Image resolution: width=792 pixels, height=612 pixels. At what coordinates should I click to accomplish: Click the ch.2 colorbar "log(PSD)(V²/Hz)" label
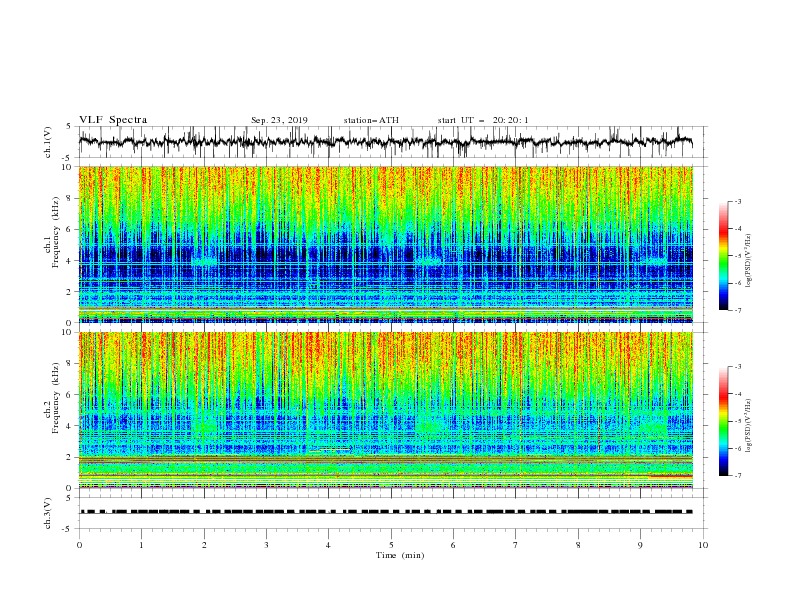749,426
